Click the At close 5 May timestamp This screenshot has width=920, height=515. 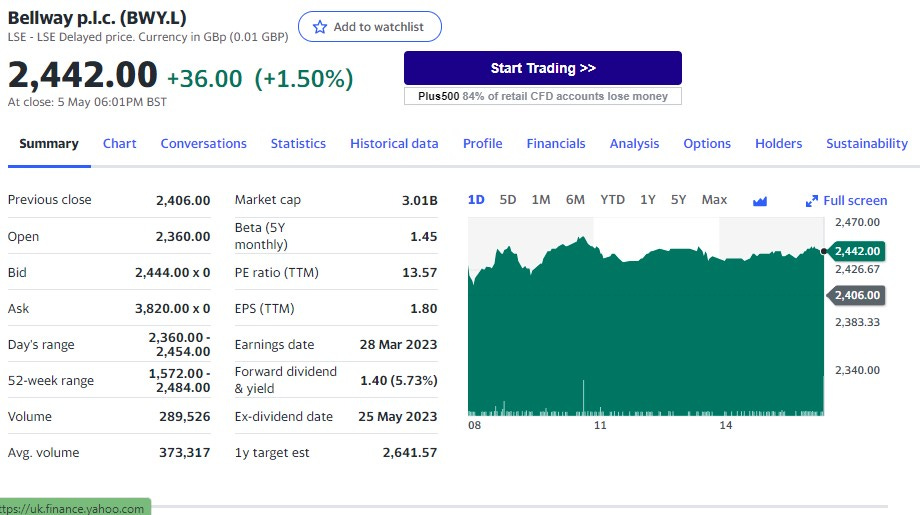click(x=87, y=102)
